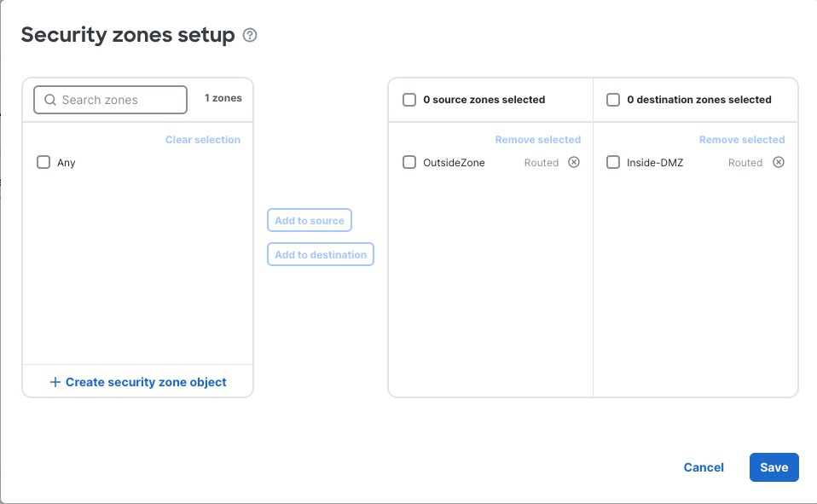Click the Save button
Viewport: 817px width, 504px height.
click(x=774, y=467)
